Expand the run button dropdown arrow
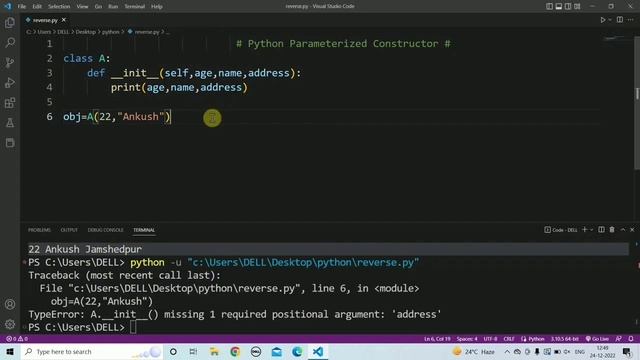 tap(610, 20)
